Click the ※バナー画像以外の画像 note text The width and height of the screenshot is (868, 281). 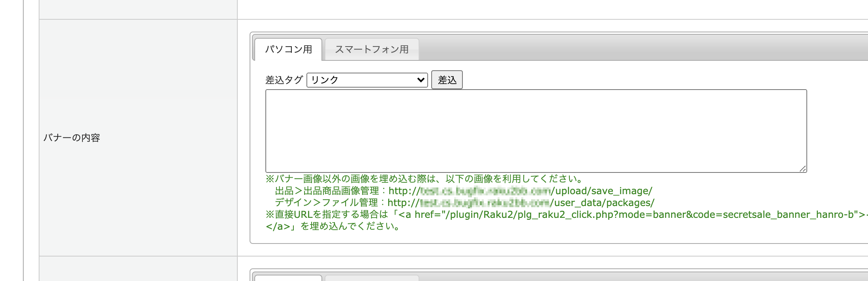pyautogui.click(x=425, y=179)
